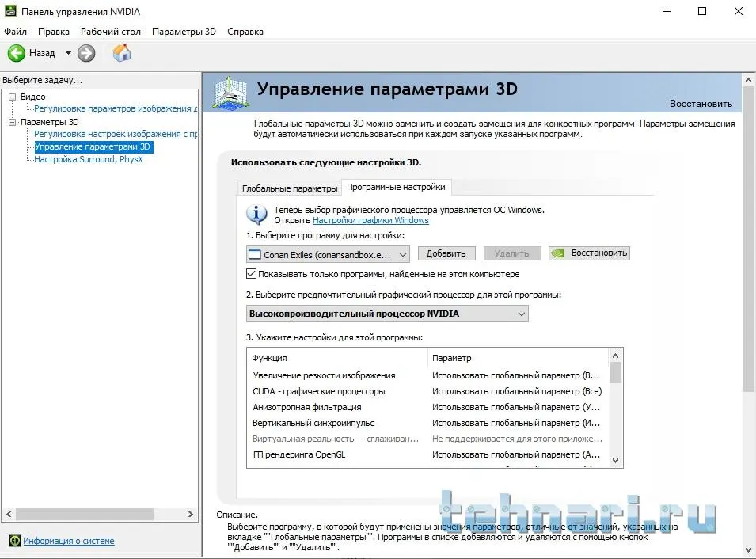Open the Рабочий стол menu
756x559 pixels.
[110, 32]
